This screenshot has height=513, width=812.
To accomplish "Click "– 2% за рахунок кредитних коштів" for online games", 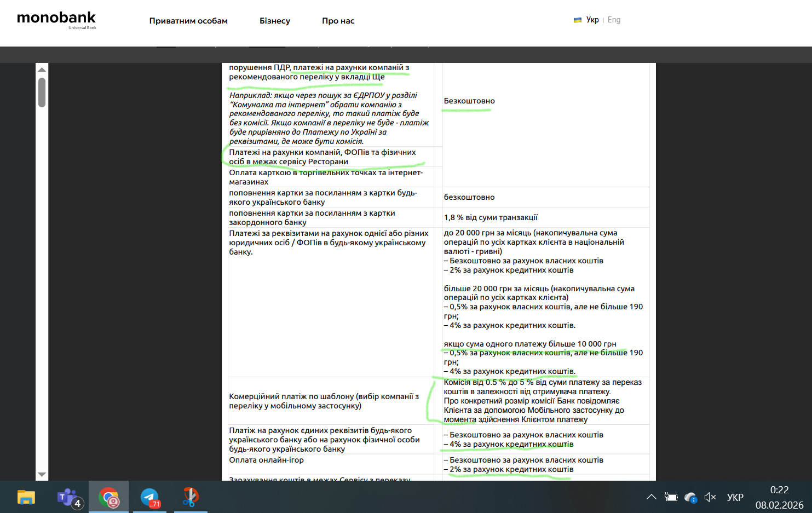I will click(509, 469).
